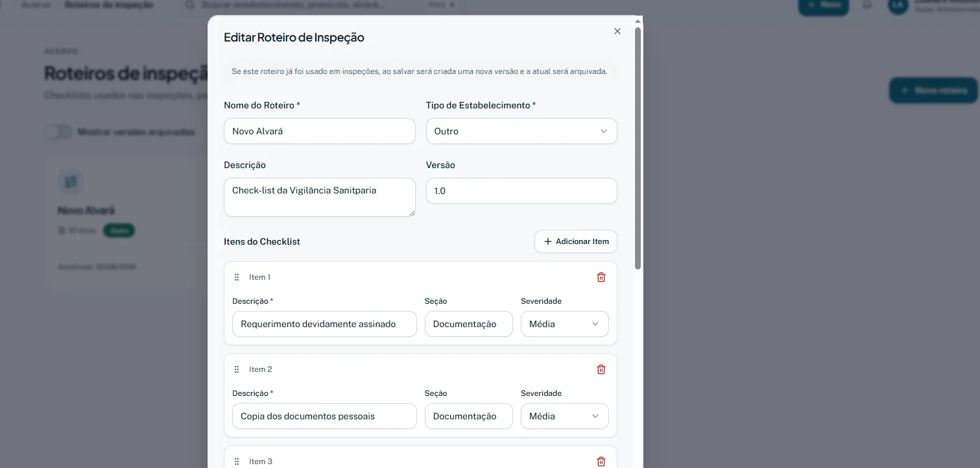Open the Novo Alvará card in background

click(x=126, y=224)
